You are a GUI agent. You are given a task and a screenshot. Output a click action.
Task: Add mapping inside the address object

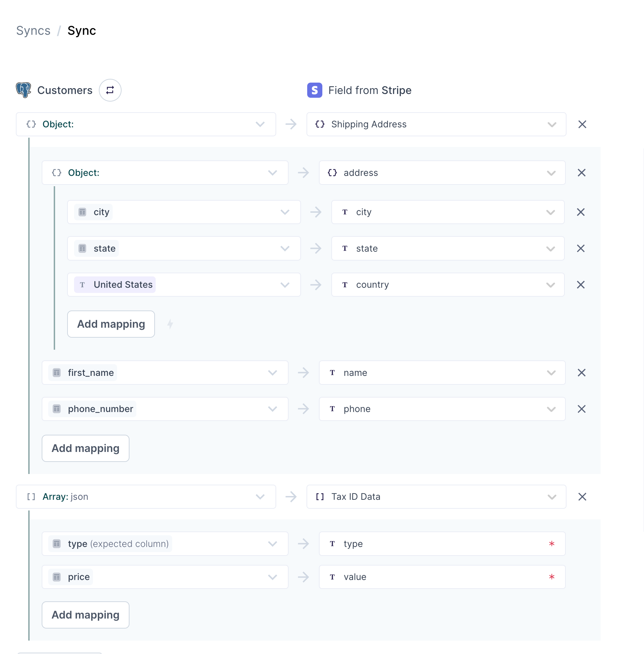pyautogui.click(x=111, y=324)
